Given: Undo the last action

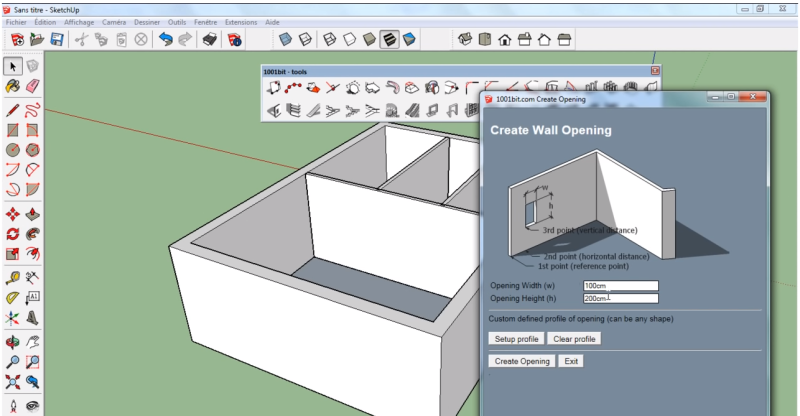Looking at the screenshot, I should click(166, 40).
